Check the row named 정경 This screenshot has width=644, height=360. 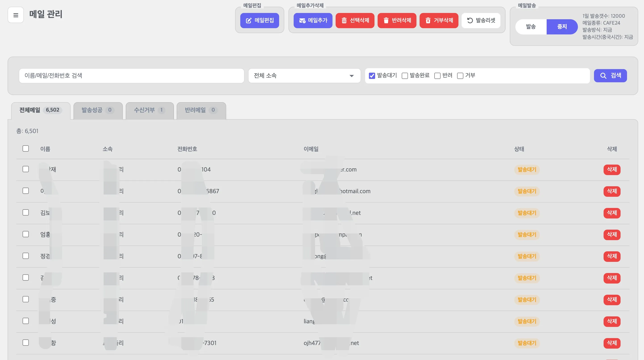click(26, 256)
